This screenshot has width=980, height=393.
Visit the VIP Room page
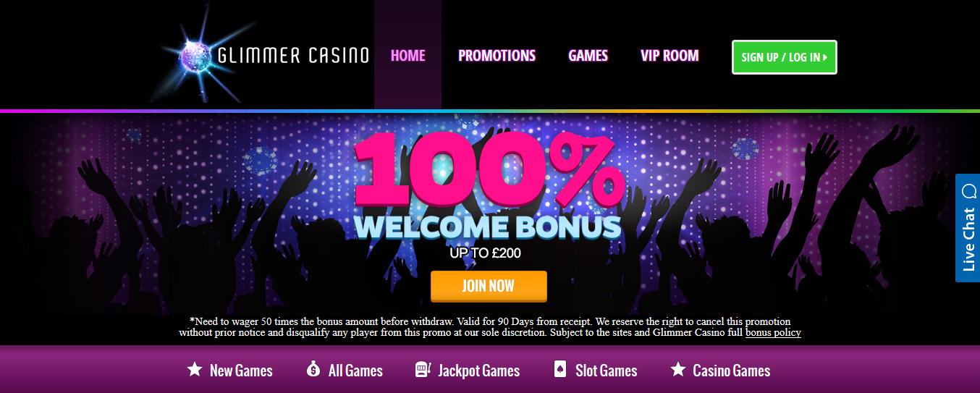tap(669, 56)
